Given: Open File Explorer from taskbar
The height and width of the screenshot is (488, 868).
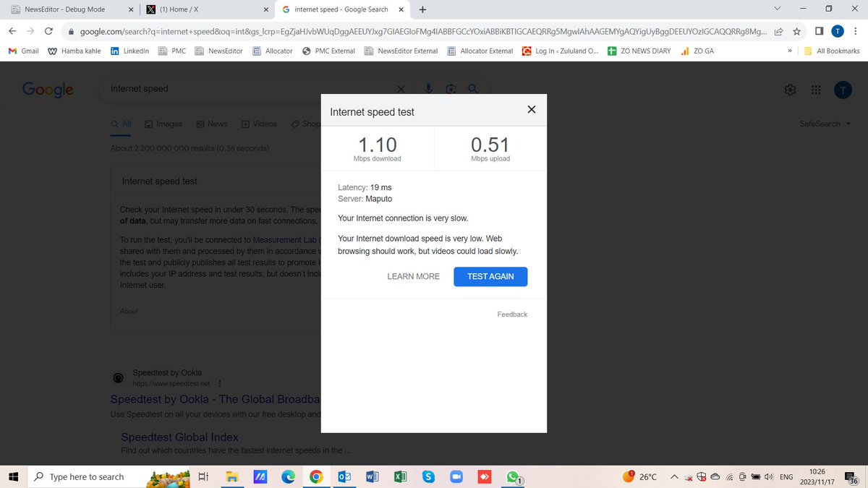Looking at the screenshot, I should click(x=231, y=476).
